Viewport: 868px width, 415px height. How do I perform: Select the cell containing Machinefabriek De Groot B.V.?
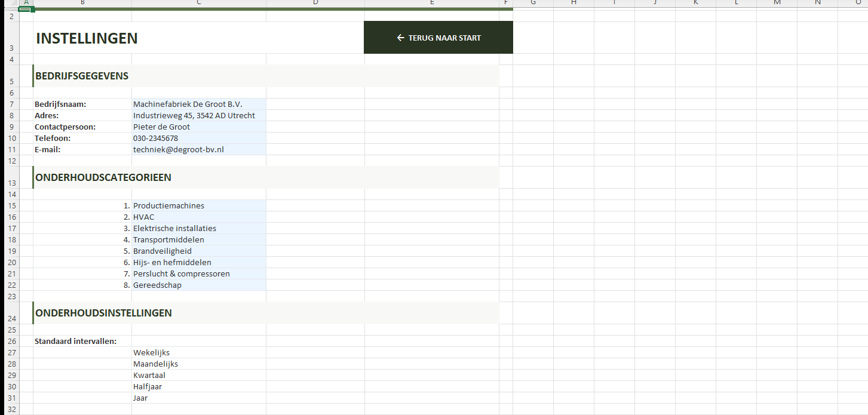187,104
